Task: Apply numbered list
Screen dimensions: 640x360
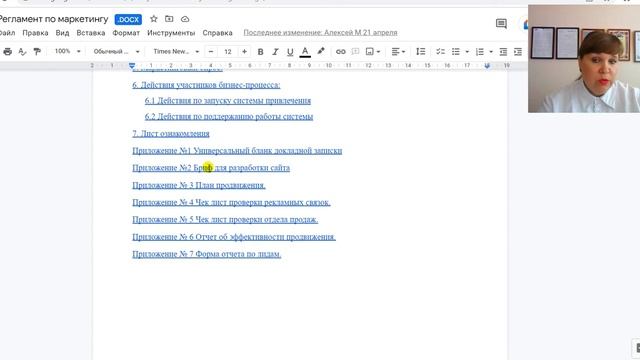Action: click(480, 51)
